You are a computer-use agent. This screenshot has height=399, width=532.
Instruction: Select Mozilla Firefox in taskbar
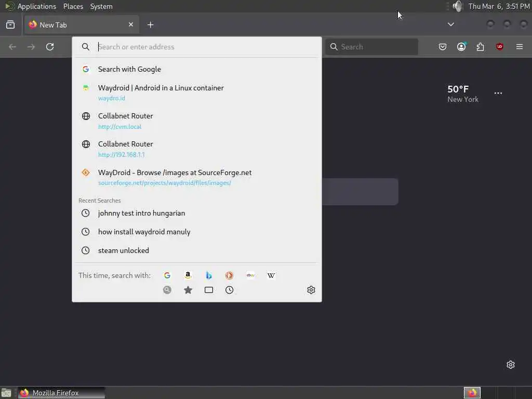coord(61,393)
